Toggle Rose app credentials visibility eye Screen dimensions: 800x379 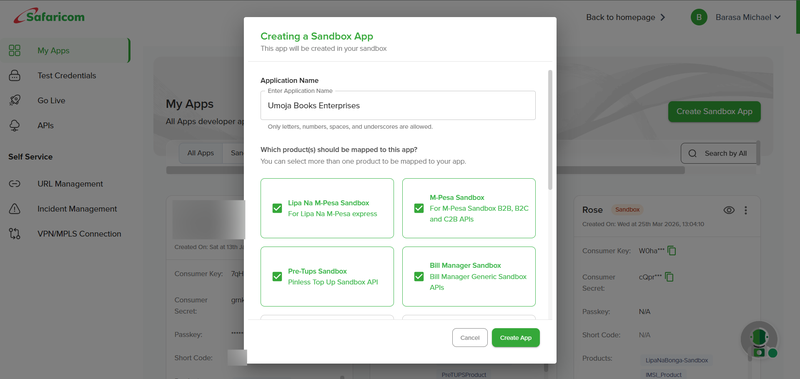point(729,210)
